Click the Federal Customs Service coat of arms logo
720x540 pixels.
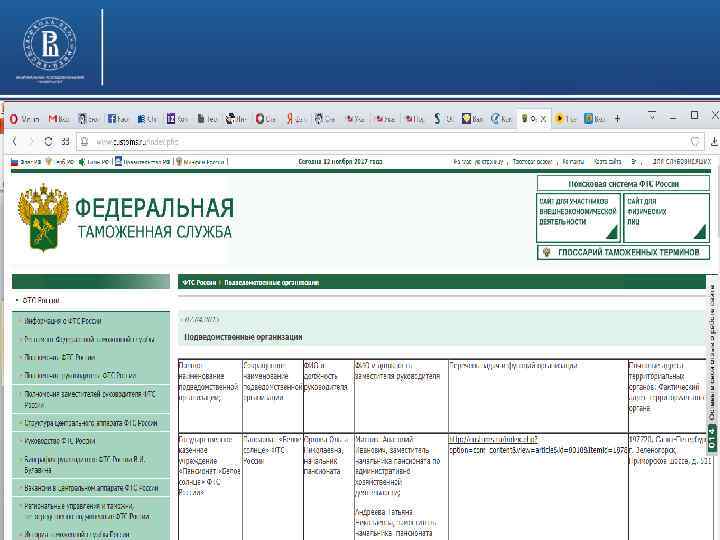pos(43,217)
